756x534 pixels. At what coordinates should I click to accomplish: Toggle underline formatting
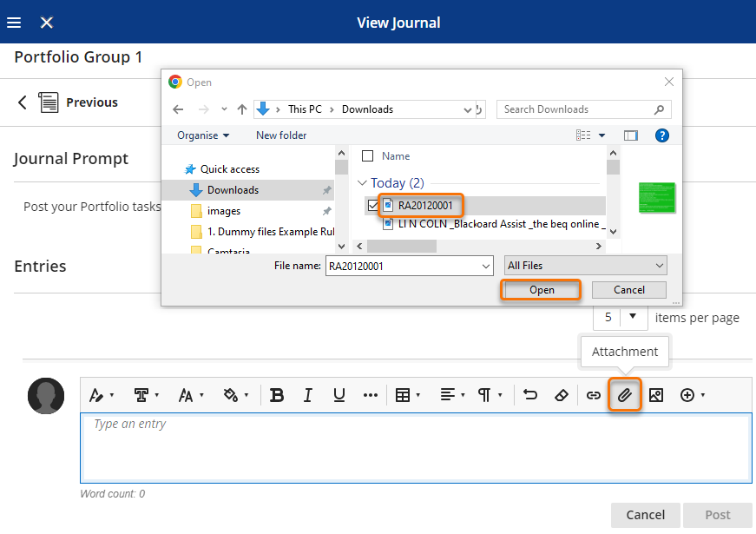[x=339, y=395]
